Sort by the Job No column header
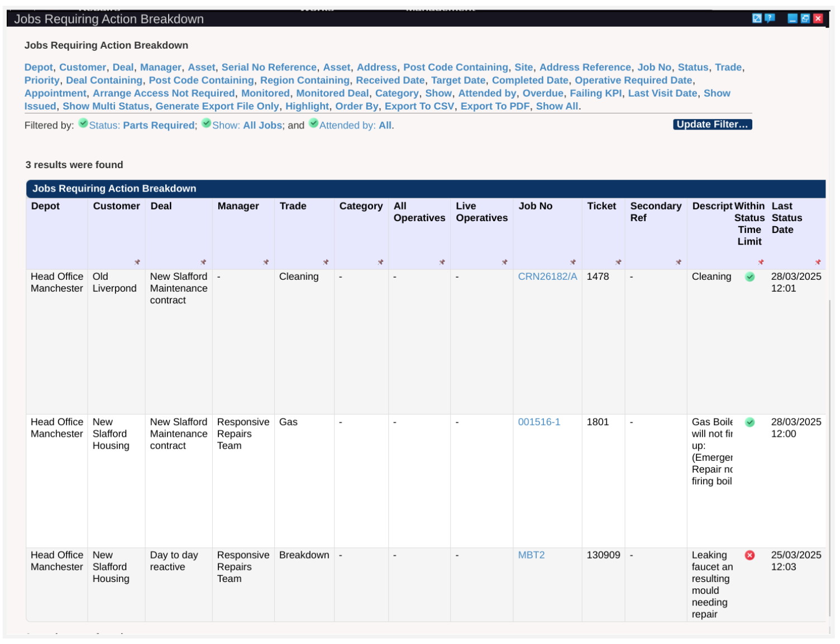 click(535, 206)
